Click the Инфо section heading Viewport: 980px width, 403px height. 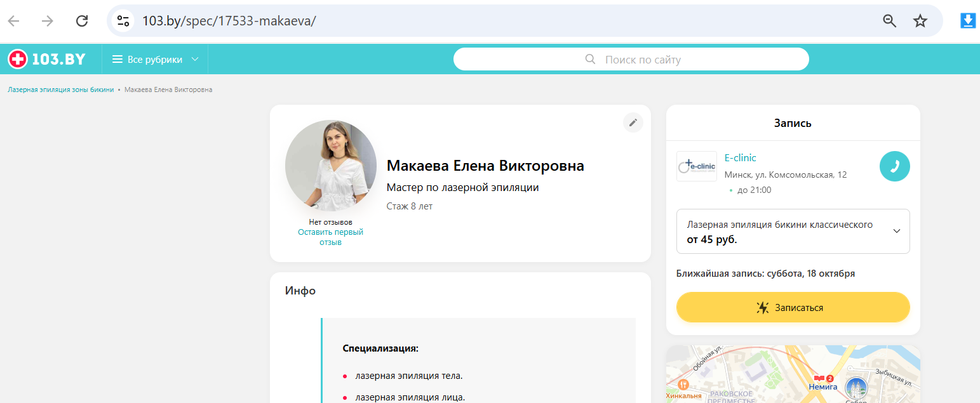point(300,291)
